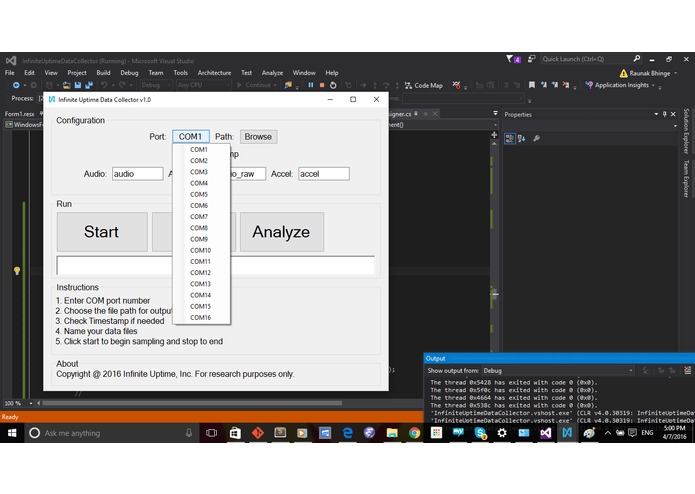Click the editor horizontal scrollbar
The image size is (695, 494).
(x=192, y=403)
